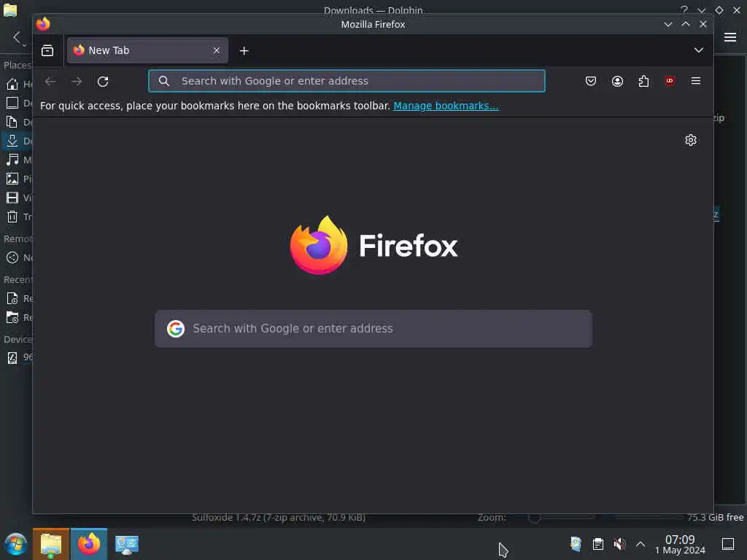Image resolution: width=747 pixels, height=560 pixels.
Task: Open Dolphin Network remote place icon
Action: (12, 257)
